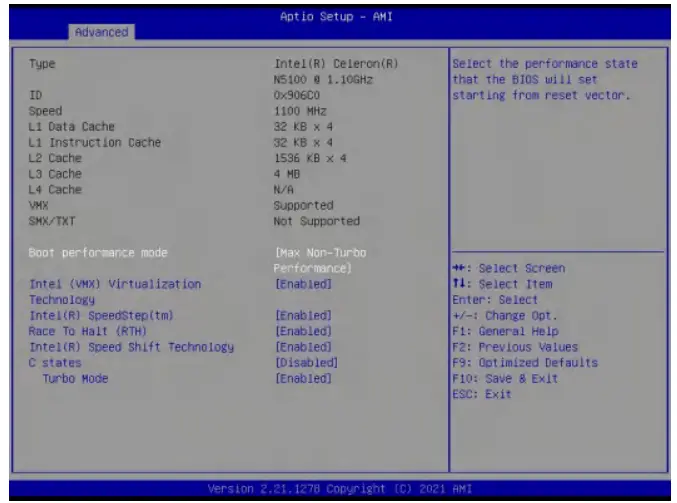Click the Select Item key hint
This screenshot has height=503, width=677.
[503, 284]
